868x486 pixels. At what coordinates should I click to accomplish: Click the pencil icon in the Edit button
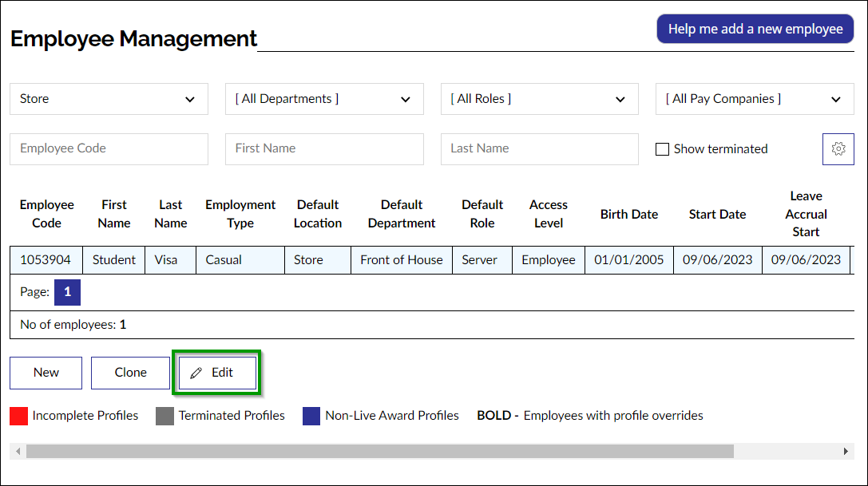click(x=197, y=372)
